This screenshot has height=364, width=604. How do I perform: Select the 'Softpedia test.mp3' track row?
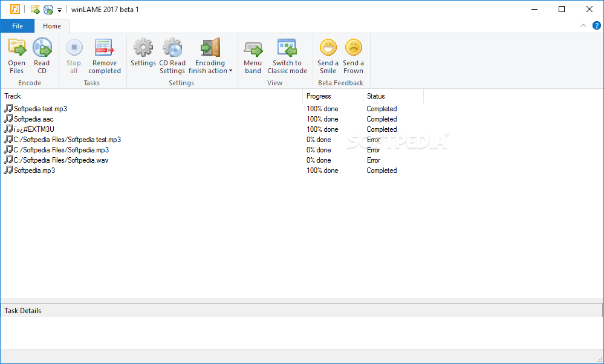point(212,109)
